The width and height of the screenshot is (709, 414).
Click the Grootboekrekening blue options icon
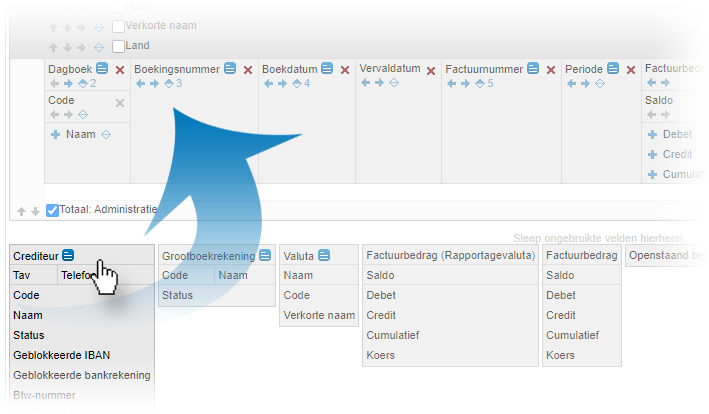(265, 256)
